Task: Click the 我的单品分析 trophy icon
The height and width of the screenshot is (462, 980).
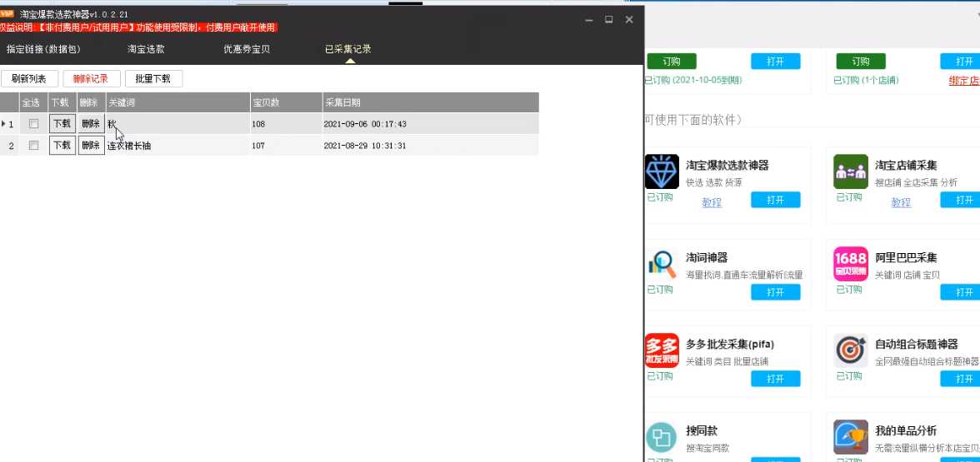Action: (851, 437)
